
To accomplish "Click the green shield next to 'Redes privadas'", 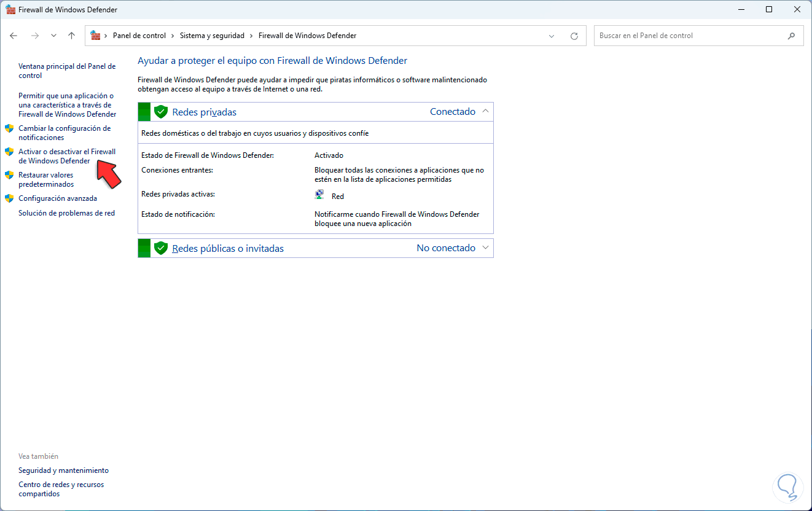I will 161,112.
